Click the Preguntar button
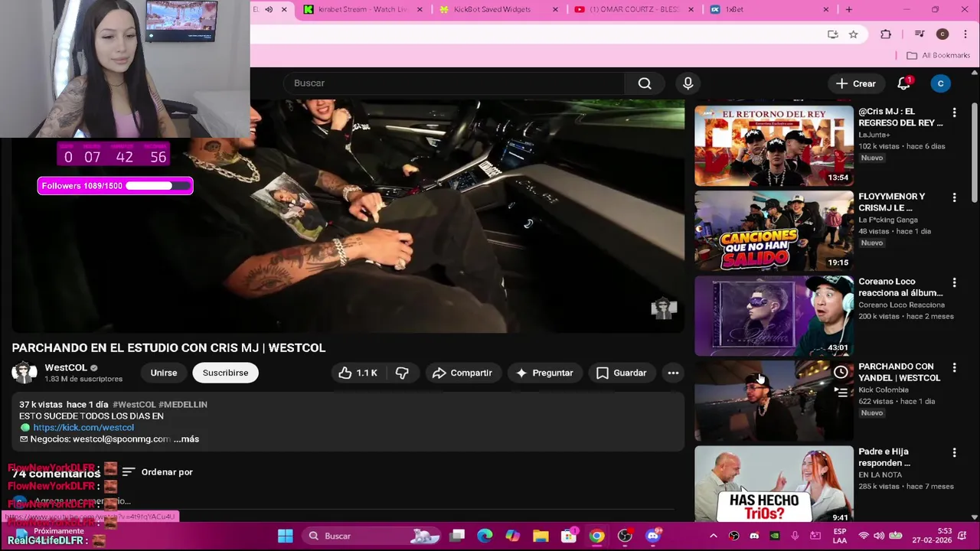Image resolution: width=980 pixels, height=551 pixels. pos(544,373)
